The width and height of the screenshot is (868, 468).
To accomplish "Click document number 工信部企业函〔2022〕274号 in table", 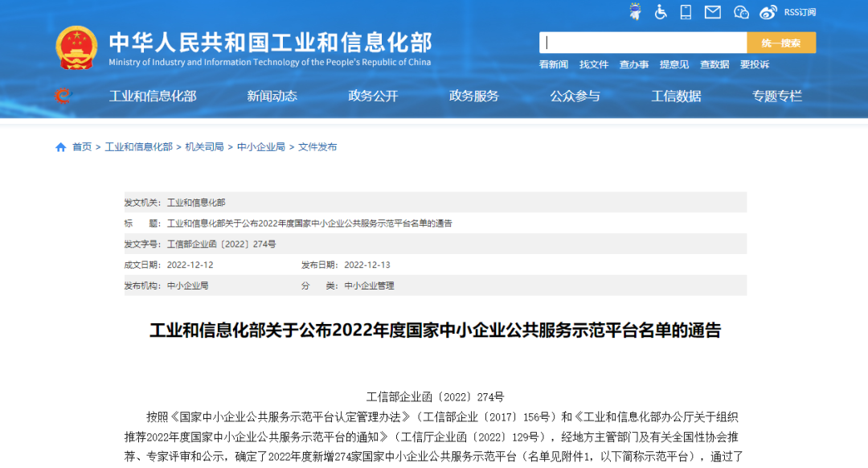I will [x=222, y=244].
